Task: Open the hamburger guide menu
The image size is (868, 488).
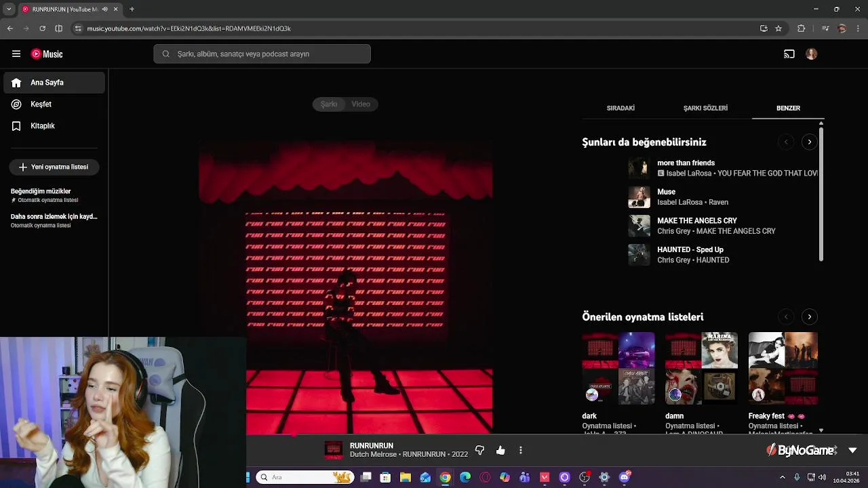Action: (x=16, y=54)
